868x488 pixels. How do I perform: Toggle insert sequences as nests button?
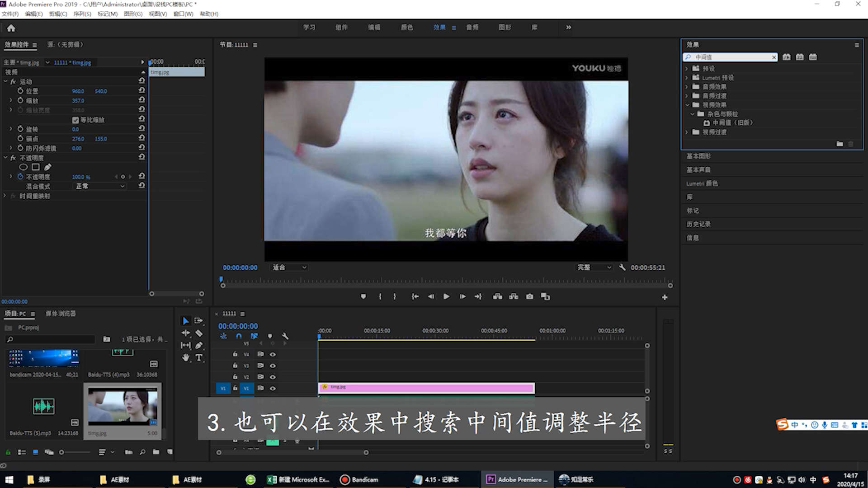[223, 336]
